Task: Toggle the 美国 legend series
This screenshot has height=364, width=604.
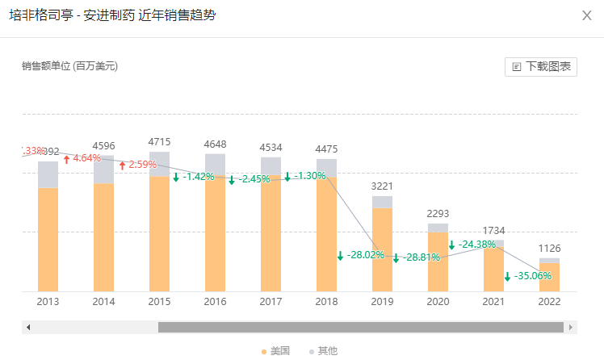Action: 276,351
